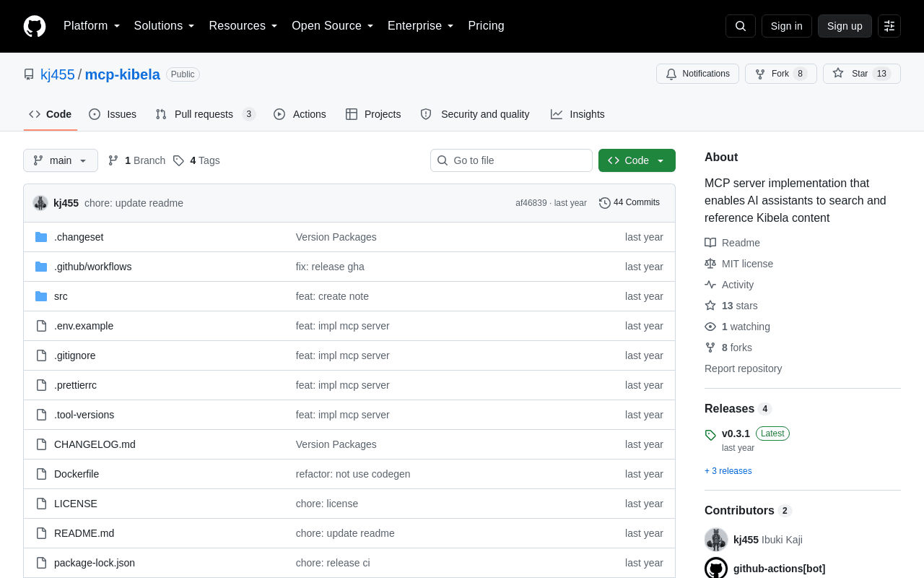This screenshot has height=578, width=924.
Task: Click the Sign up button
Action: point(845,26)
